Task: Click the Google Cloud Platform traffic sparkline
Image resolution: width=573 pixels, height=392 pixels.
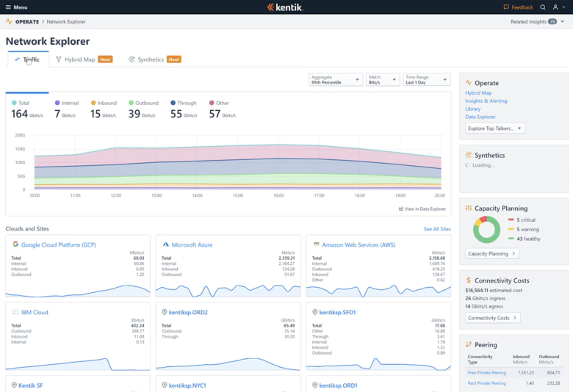Action: [x=77, y=291]
